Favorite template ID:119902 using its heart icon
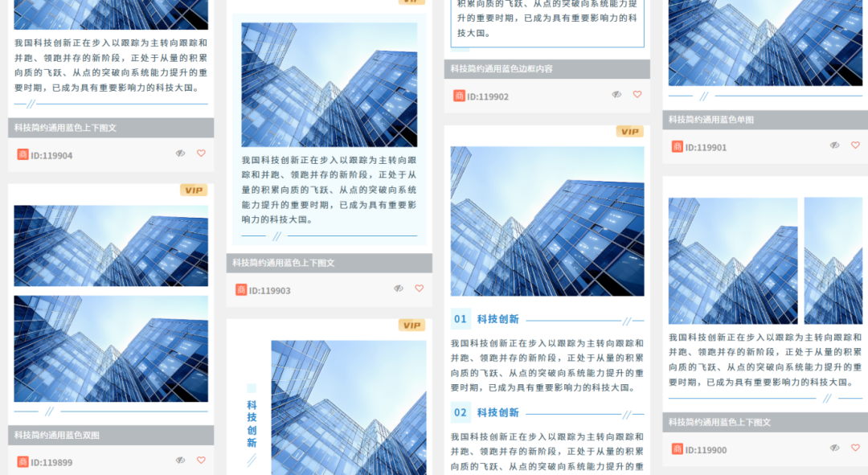Image resolution: width=868 pixels, height=475 pixels. click(x=637, y=94)
